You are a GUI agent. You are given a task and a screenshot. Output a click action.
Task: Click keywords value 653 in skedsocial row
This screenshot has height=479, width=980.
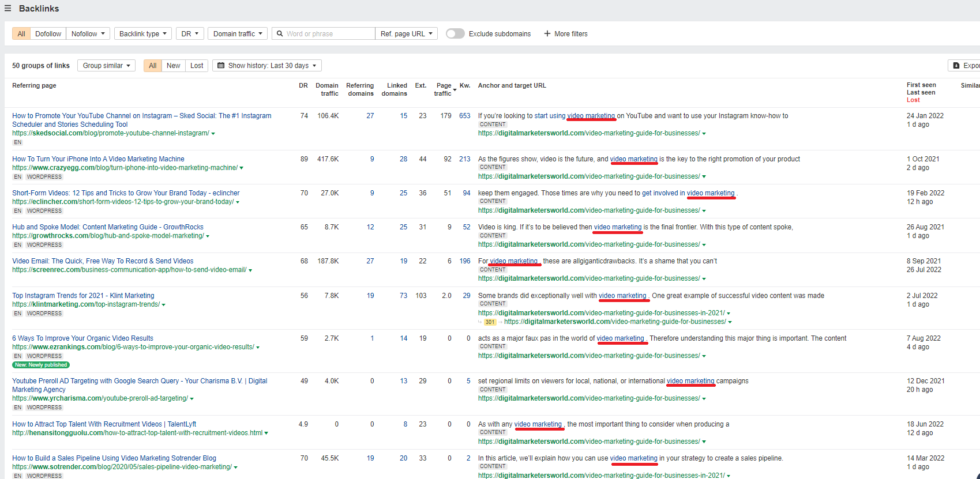[464, 116]
